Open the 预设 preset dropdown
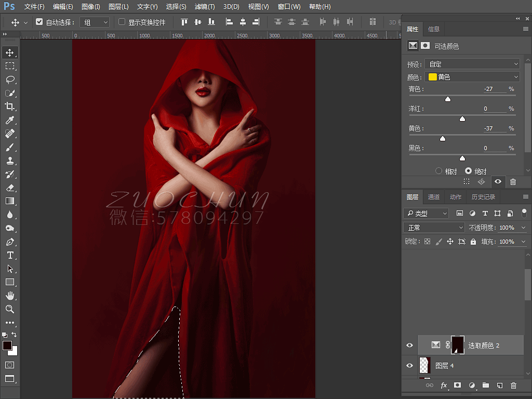The height and width of the screenshot is (399, 532). (x=472, y=64)
